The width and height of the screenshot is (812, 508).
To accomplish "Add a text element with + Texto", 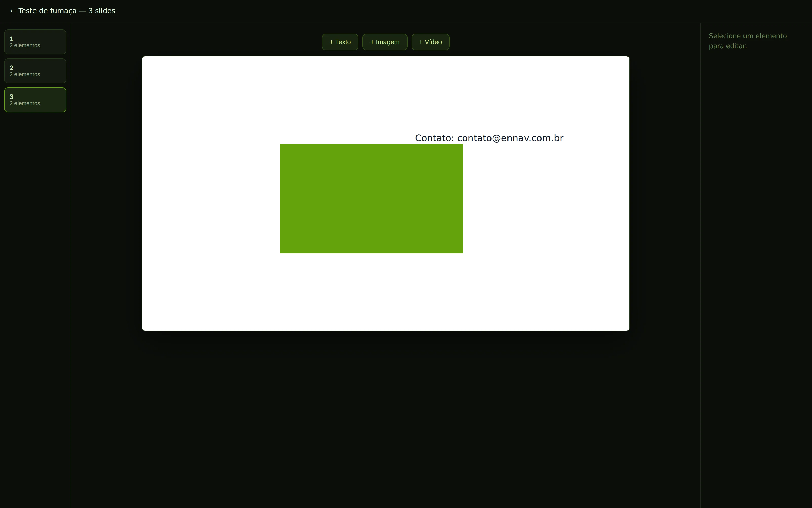I will coord(340,42).
